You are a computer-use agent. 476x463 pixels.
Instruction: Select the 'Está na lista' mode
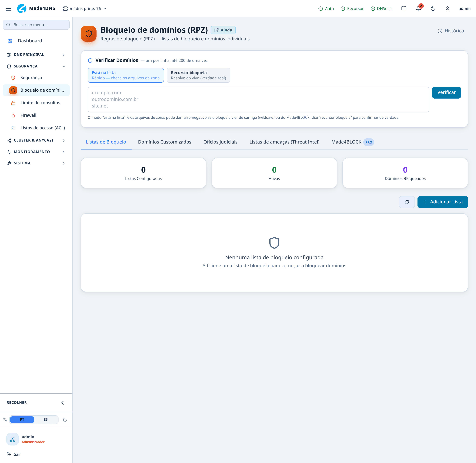[x=126, y=75]
